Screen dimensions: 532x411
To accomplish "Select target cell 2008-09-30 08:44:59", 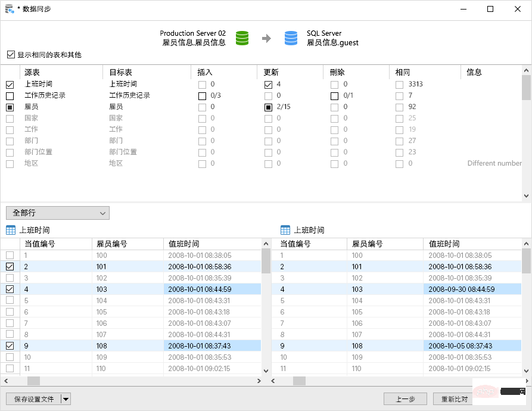I will (472, 289).
